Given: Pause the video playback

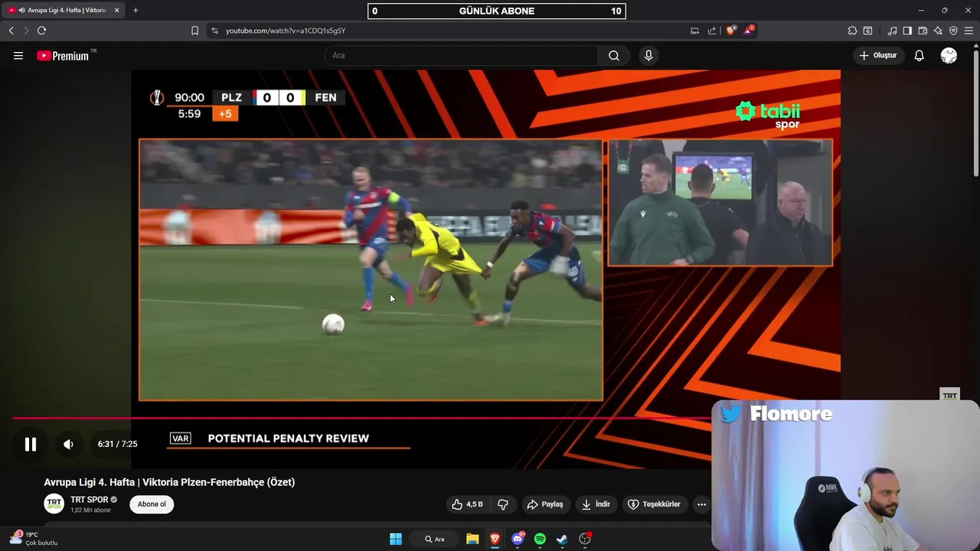Looking at the screenshot, I should (31, 444).
